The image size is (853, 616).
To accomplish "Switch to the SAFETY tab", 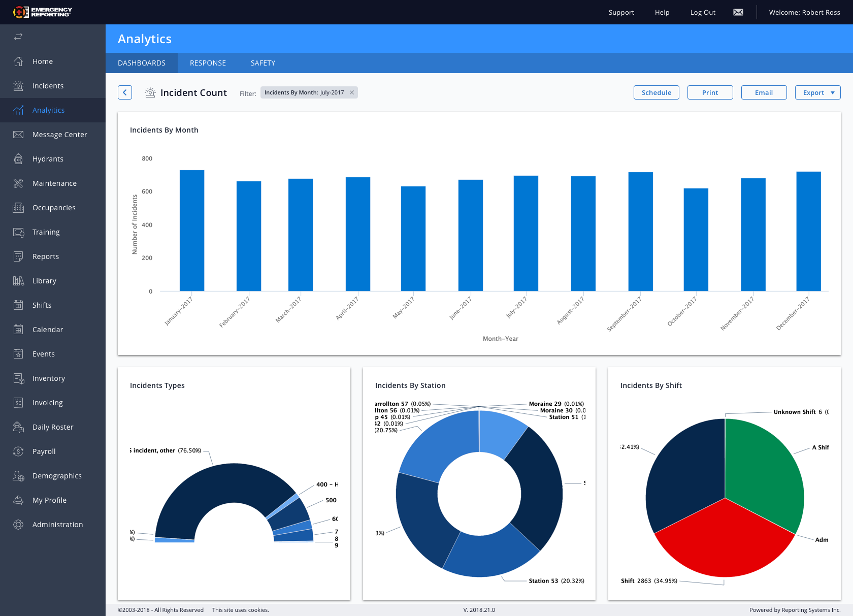I will [263, 63].
